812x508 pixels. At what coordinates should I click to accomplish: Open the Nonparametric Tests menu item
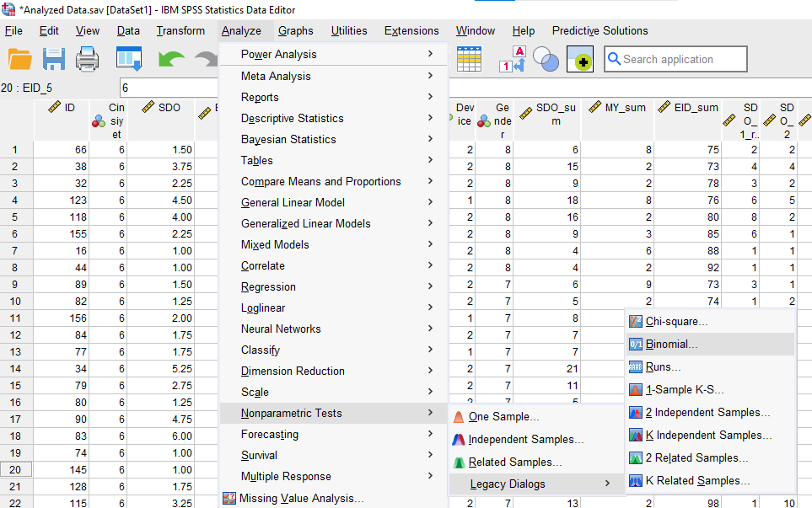333,414
